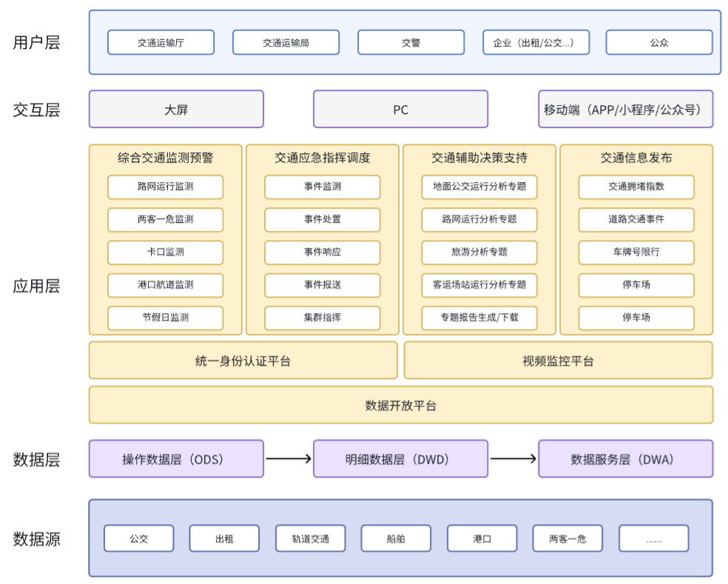This screenshot has height=584, width=728.
Task: Click the 交通拥堵指数 module
Action: (x=636, y=187)
